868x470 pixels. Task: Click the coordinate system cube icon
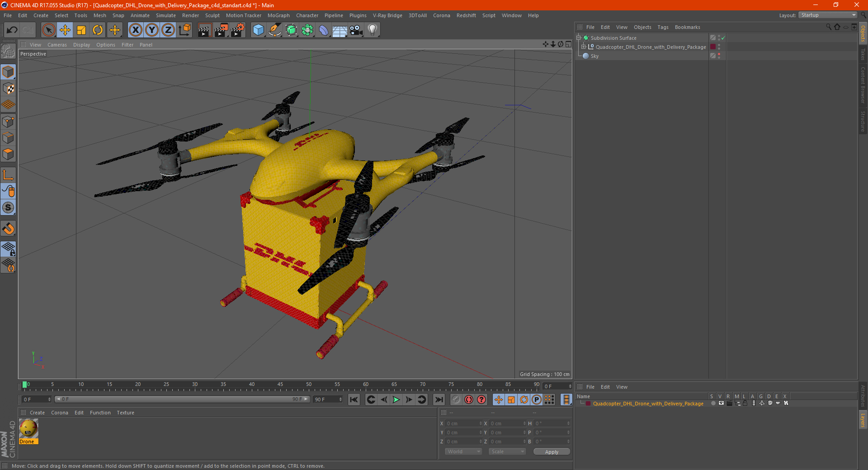pos(185,30)
